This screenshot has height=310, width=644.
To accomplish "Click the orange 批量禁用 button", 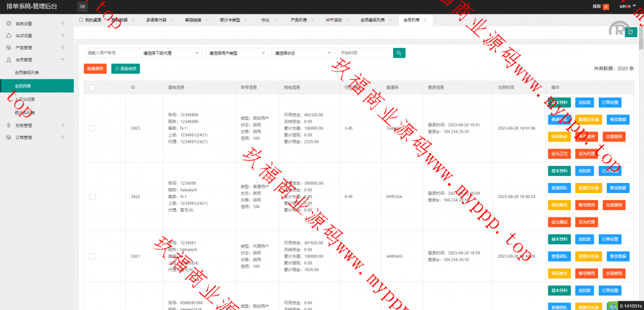I will tap(94, 68).
